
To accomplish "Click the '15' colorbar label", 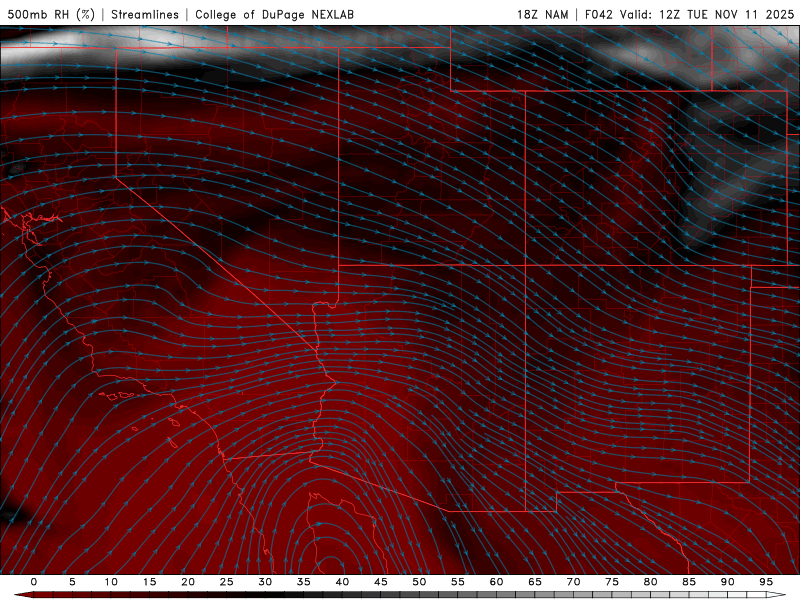I will coord(149,582).
